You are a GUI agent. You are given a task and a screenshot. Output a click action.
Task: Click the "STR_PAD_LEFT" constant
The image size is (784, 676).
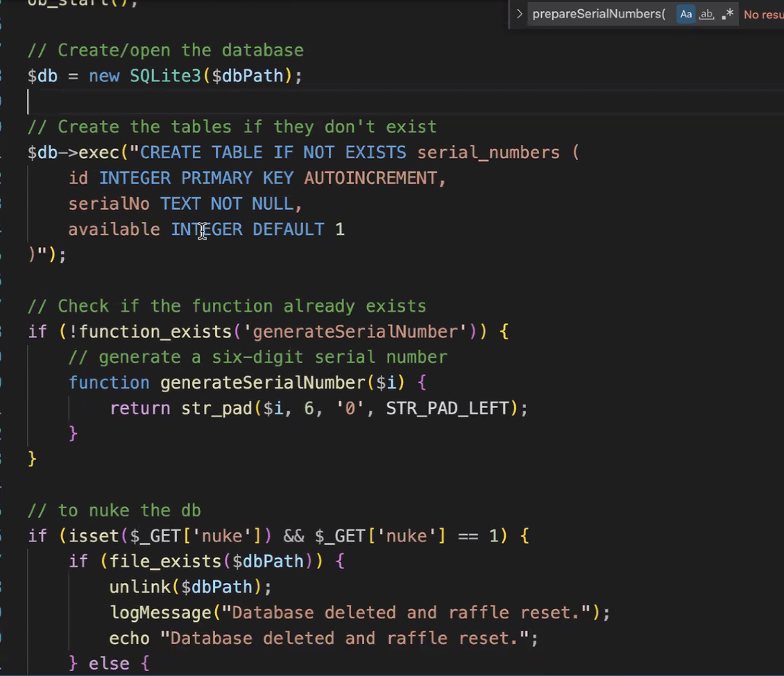click(x=448, y=409)
